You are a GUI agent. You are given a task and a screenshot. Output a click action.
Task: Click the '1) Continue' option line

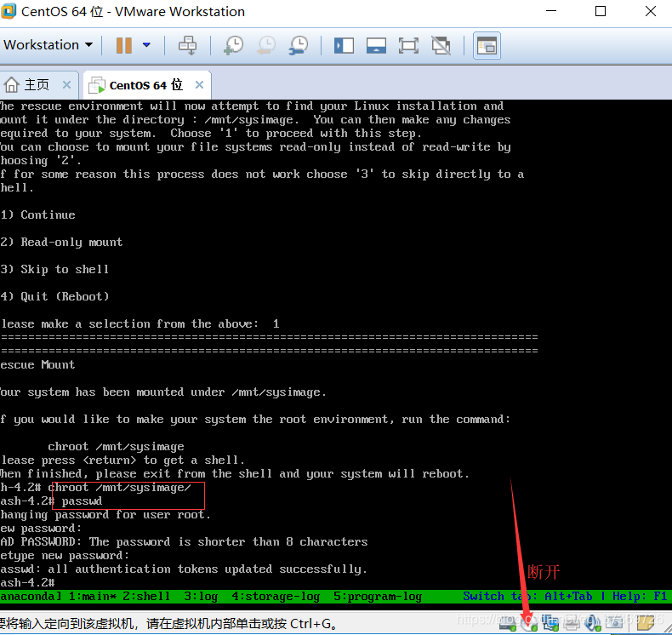point(37,215)
